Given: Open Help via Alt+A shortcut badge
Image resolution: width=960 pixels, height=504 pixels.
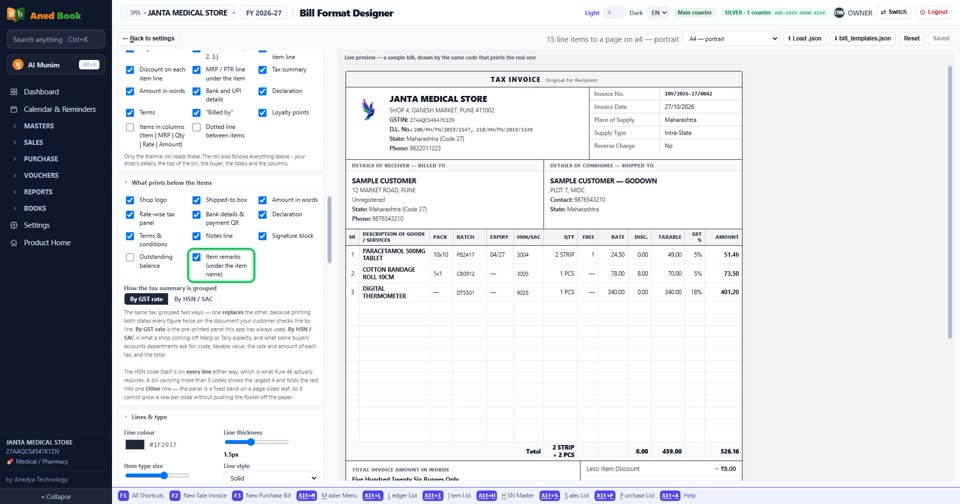Looking at the screenshot, I should (x=670, y=495).
